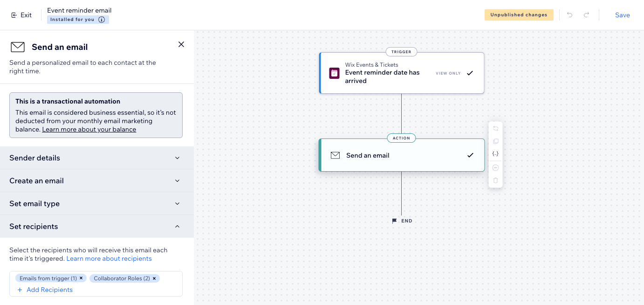Viewport: 644px width, 305px height.
Task: Open Learn more about your balance link
Action: (89, 129)
